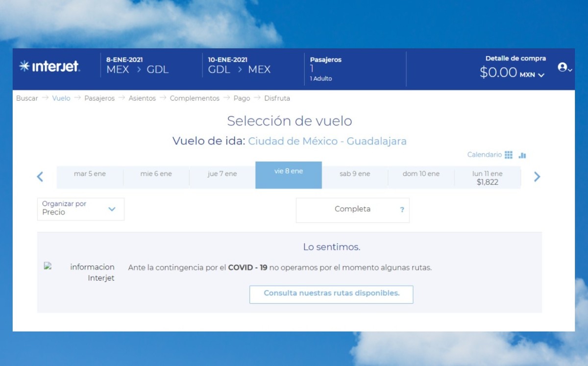Screen dimensions: 588x366
Task: Choose the sab 9 ene date
Action: point(355,174)
